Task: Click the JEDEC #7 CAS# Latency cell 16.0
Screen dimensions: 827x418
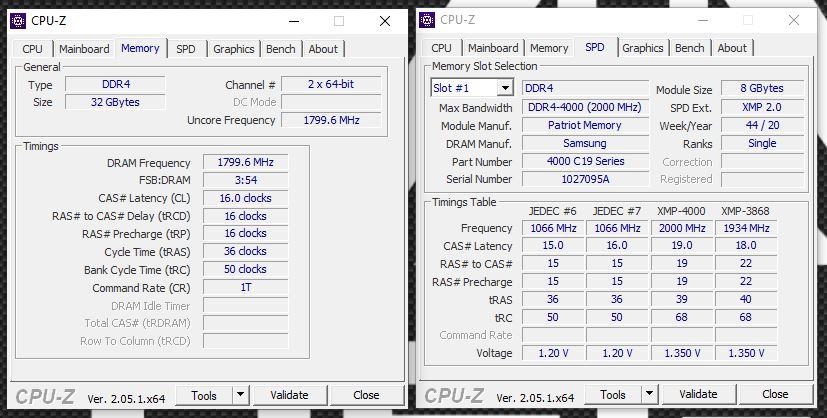Action: [617, 246]
